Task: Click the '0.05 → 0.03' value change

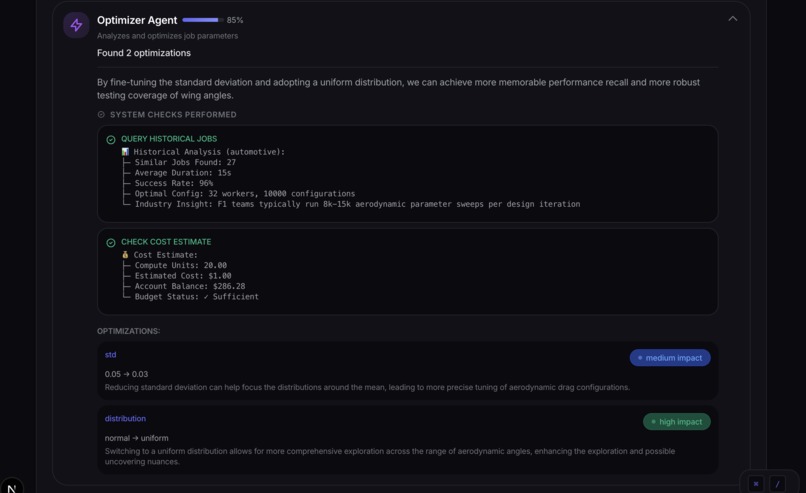Action: (x=126, y=374)
